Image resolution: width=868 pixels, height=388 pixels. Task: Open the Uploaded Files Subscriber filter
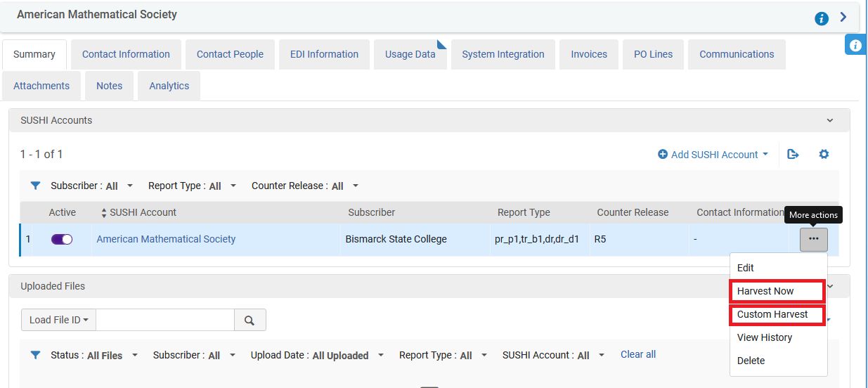(195, 355)
